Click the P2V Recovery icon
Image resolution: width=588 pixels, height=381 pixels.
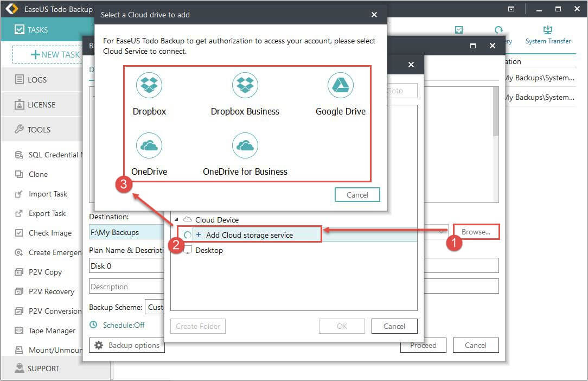[x=19, y=291]
